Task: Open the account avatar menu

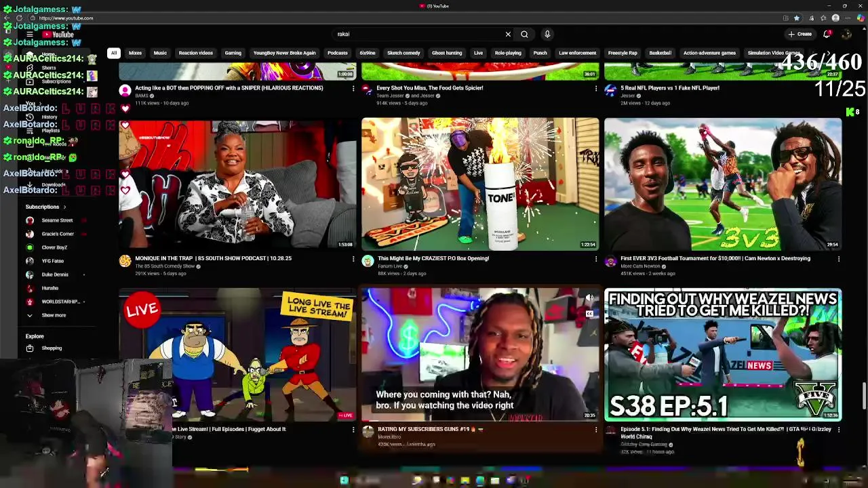Action: coord(846,34)
